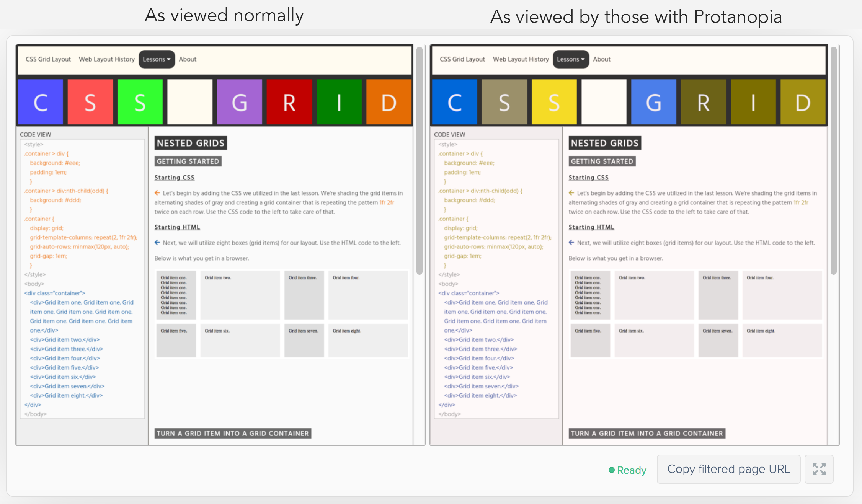Click the Protanopia view vertical scrollbar thumb

coord(834,161)
